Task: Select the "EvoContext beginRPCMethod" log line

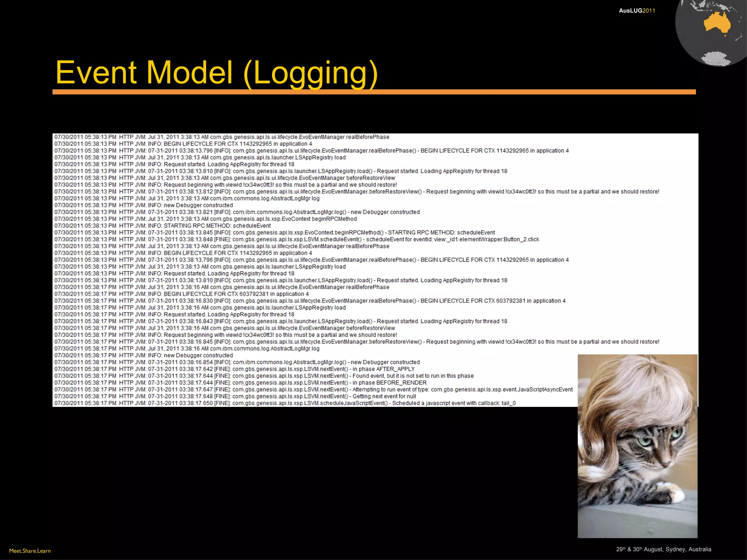Action: 206,219
